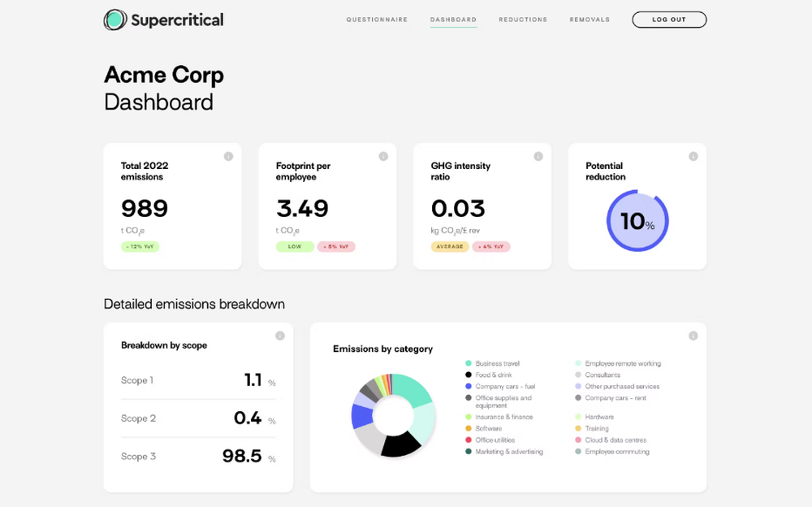Click the Log Out button

click(x=669, y=19)
